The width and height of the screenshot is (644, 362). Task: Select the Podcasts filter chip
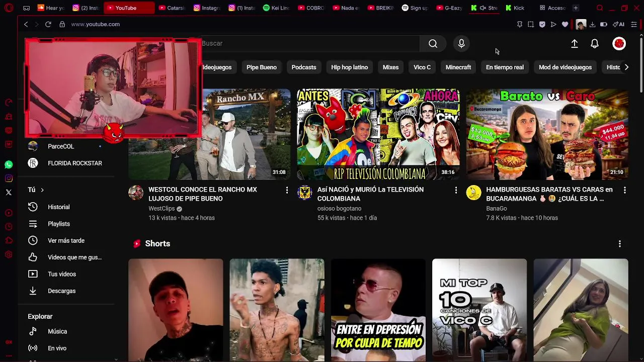point(304,67)
